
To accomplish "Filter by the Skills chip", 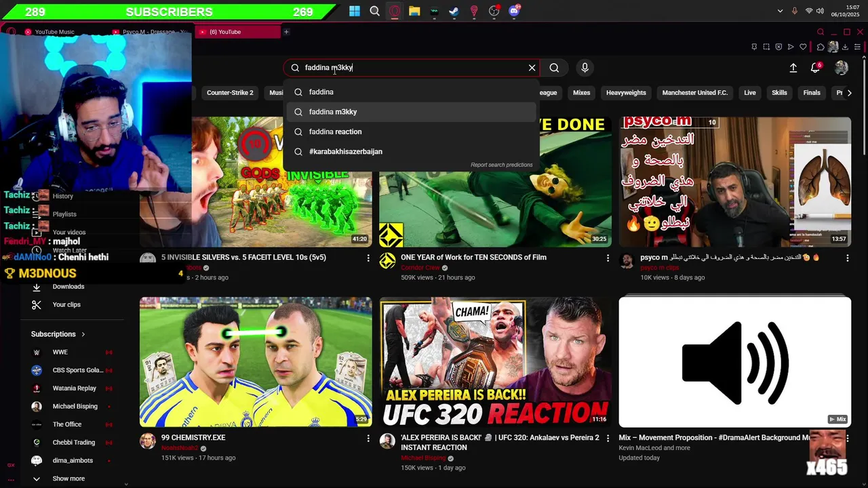I will pyautogui.click(x=779, y=93).
